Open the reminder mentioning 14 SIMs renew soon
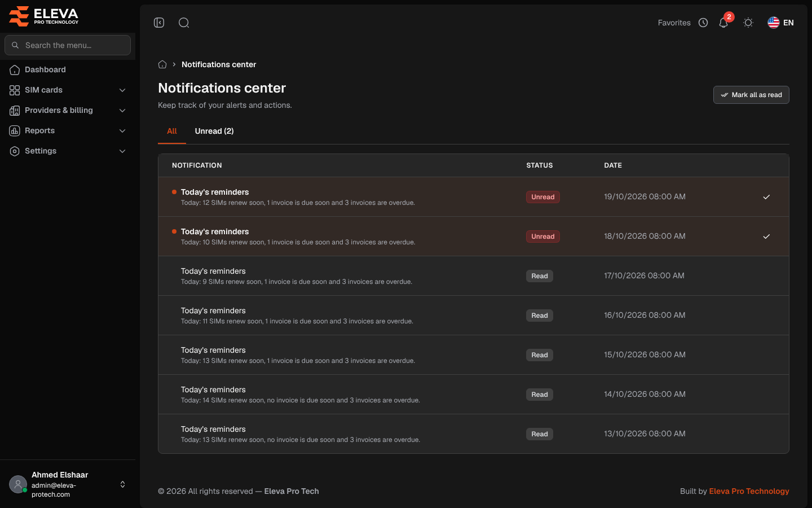 (x=474, y=395)
